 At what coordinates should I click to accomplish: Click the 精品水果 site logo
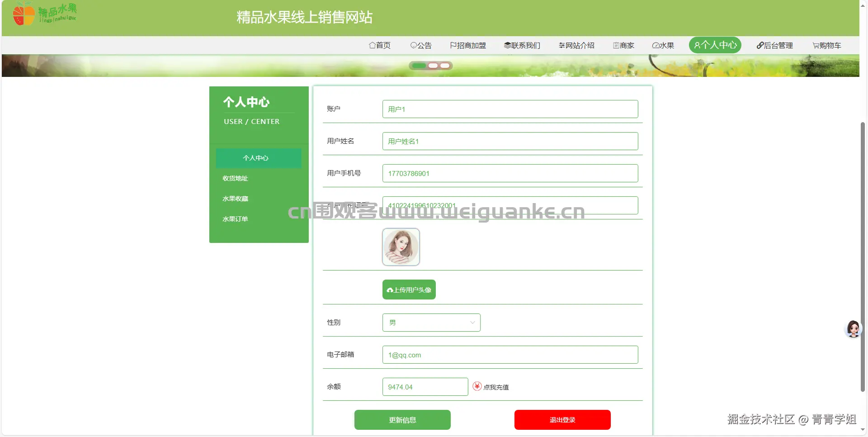pos(44,13)
